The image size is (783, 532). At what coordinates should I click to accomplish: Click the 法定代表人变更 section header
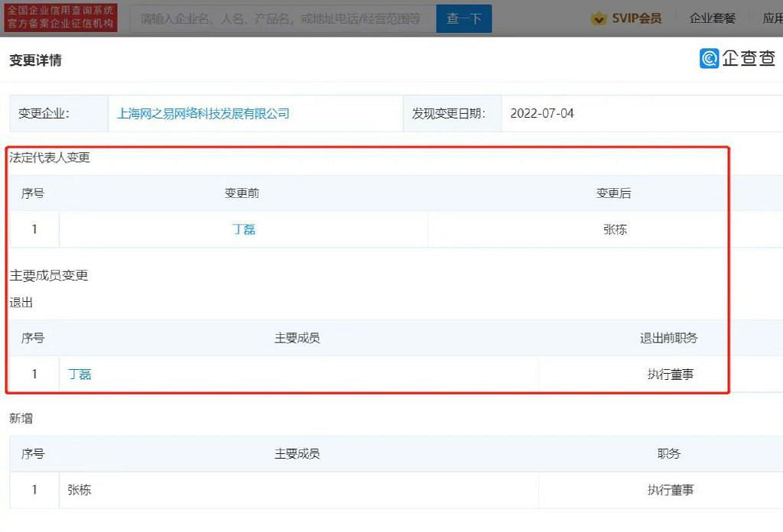48,158
